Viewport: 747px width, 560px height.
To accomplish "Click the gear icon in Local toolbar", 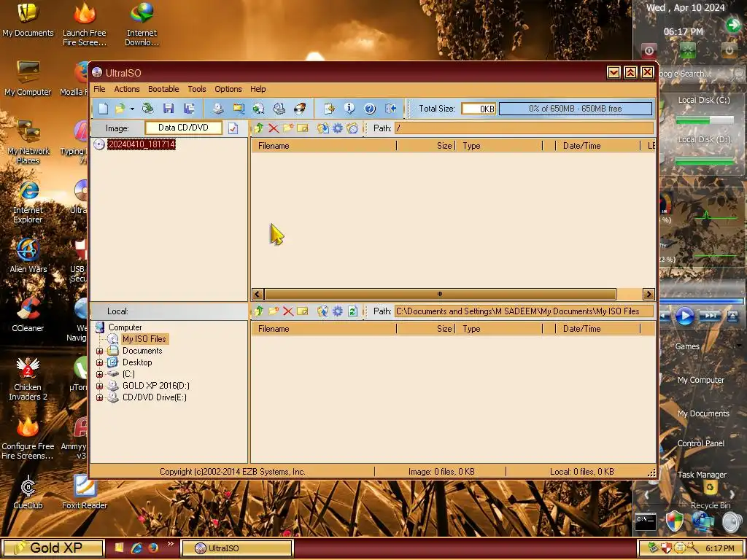I will point(338,311).
